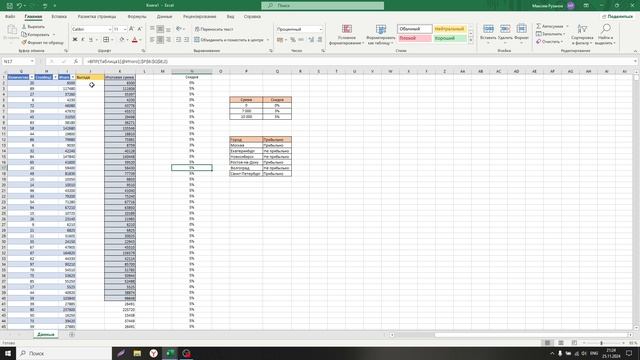640x360 pixels.
Task: Click the search box in the title bar
Action: point(322,5)
